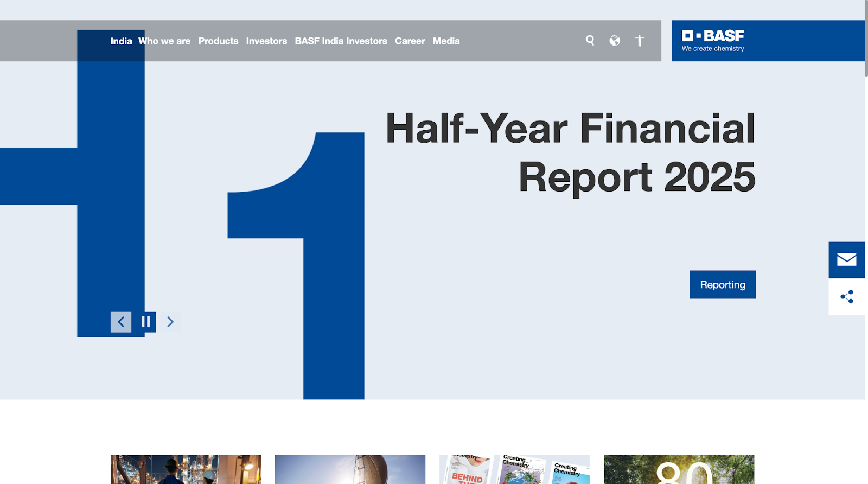Open the Media menu

tap(446, 41)
